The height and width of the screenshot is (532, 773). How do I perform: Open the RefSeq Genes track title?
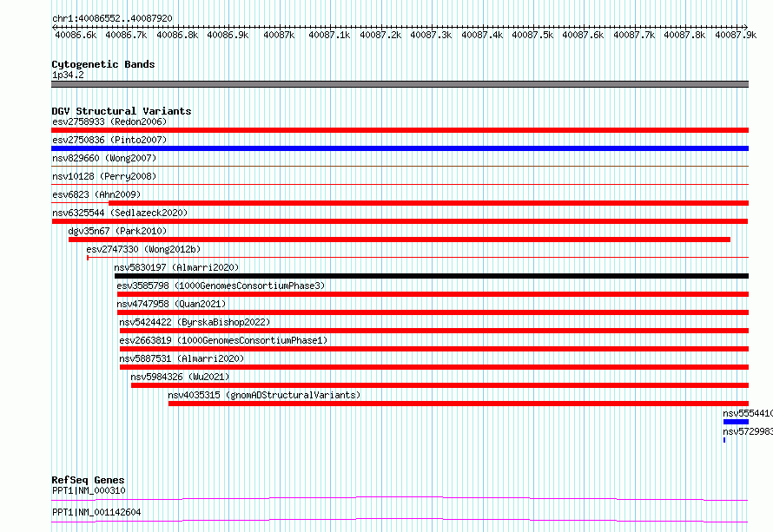88,480
